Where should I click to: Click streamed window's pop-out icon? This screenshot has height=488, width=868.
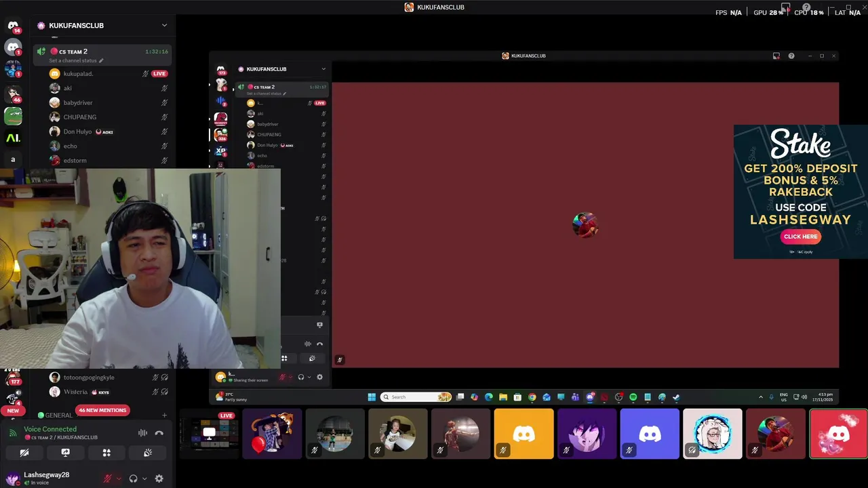pos(776,56)
